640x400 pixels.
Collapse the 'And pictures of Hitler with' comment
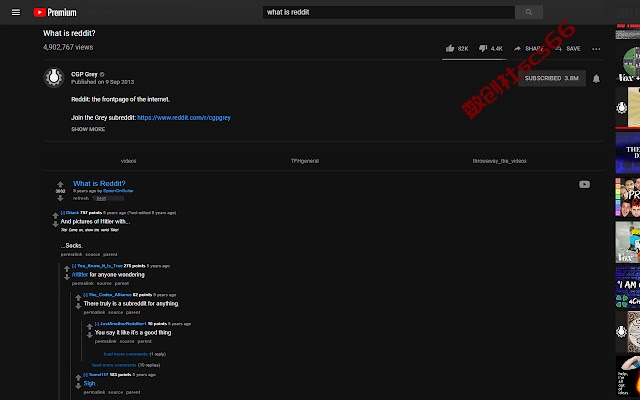[62, 213]
